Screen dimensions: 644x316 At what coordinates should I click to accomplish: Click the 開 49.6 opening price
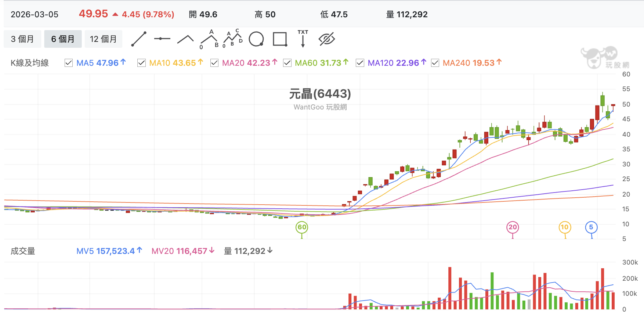pyautogui.click(x=203, y=14)
